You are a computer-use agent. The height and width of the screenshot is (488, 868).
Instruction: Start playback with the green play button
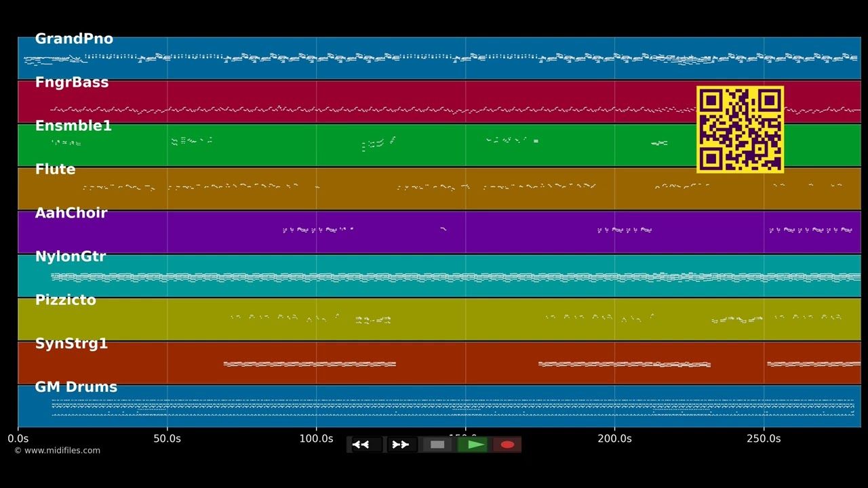[x=473, y=445]
